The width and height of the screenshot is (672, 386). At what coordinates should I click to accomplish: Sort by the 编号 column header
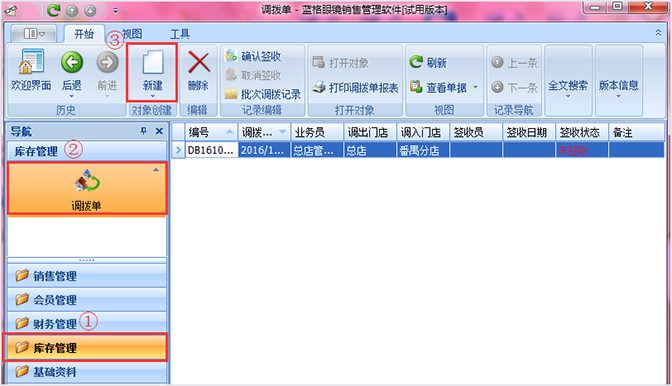click(x=211, y=132)
